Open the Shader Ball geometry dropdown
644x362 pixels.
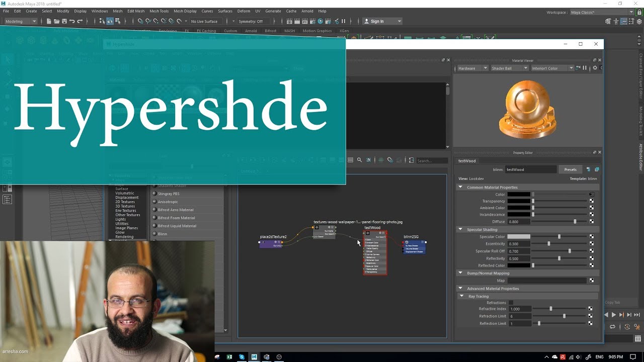point(509,68)
